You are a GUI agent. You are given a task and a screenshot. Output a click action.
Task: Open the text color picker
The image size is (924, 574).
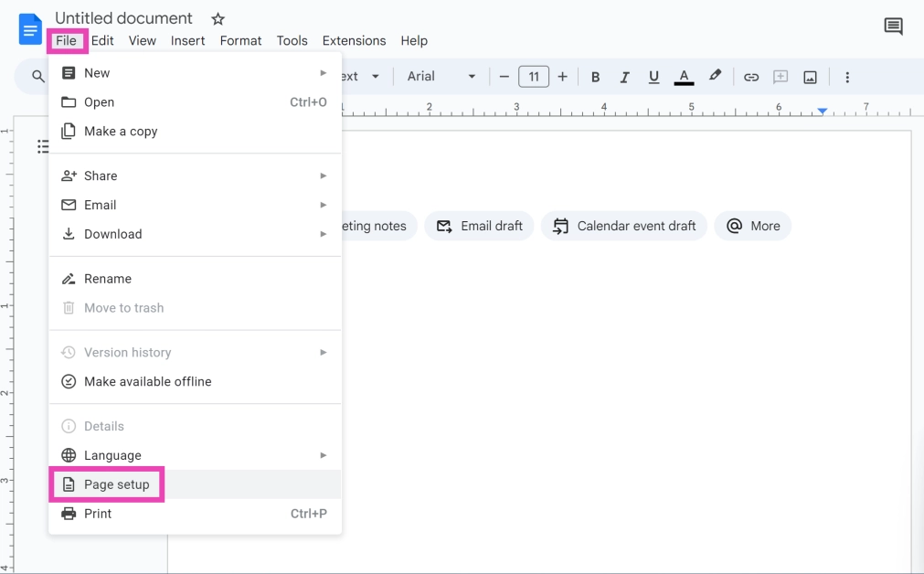click(x=684, y=77)
